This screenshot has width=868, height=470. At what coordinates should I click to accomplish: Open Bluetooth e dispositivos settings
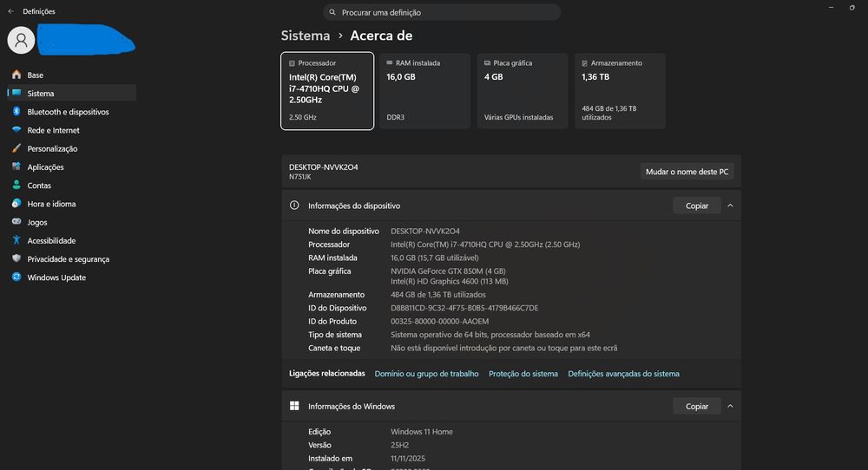tap(71, 112)
